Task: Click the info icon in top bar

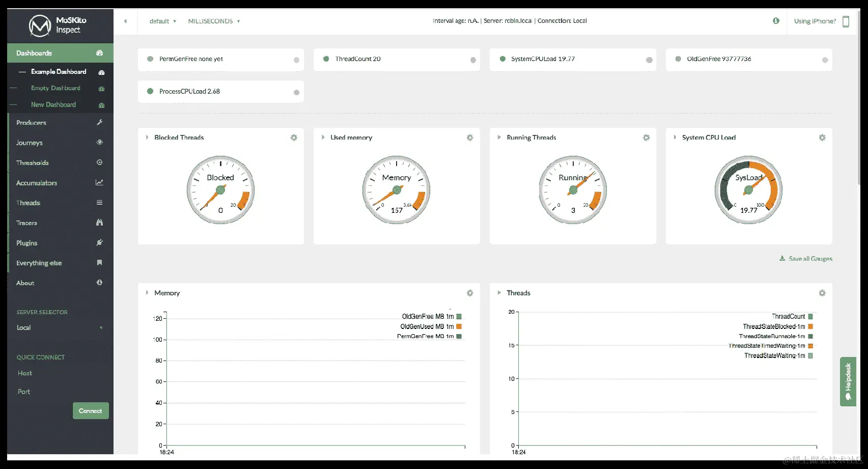Action: (x=776, y=21)
